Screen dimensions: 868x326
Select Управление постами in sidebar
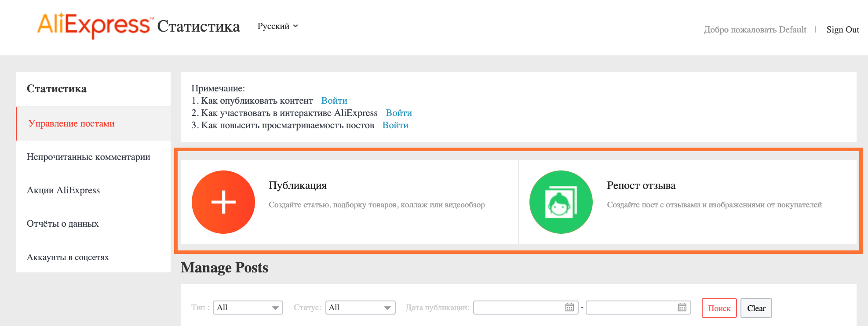pos(93,123)
